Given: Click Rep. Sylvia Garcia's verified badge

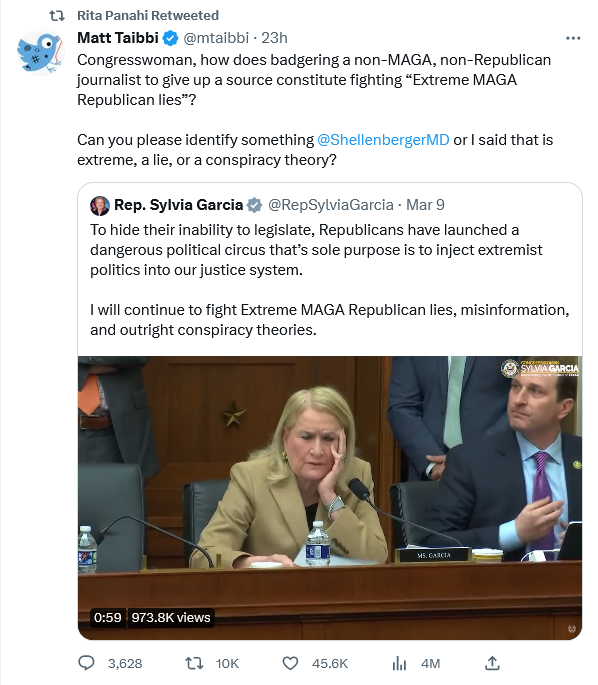Looking at the screenshot, I should coord(255,205).
